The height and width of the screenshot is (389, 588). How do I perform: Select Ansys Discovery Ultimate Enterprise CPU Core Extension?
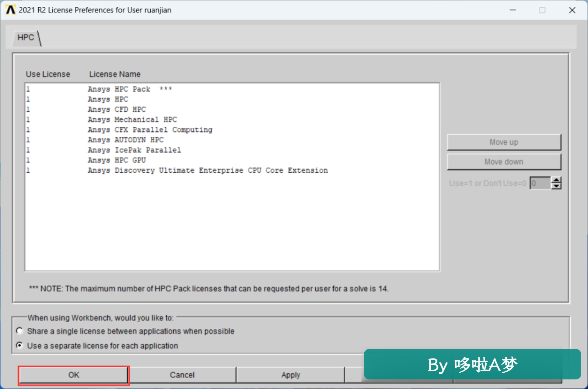point(232,171)
